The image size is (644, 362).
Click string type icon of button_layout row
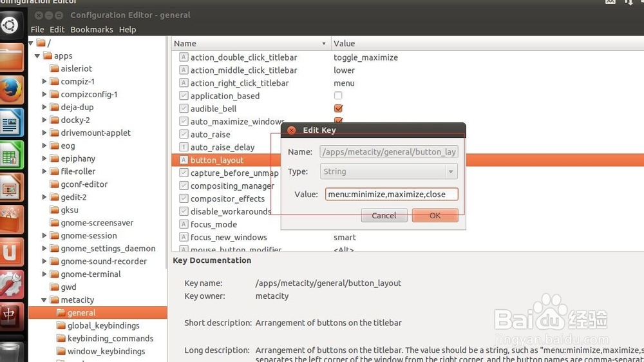tap(184, 160)
